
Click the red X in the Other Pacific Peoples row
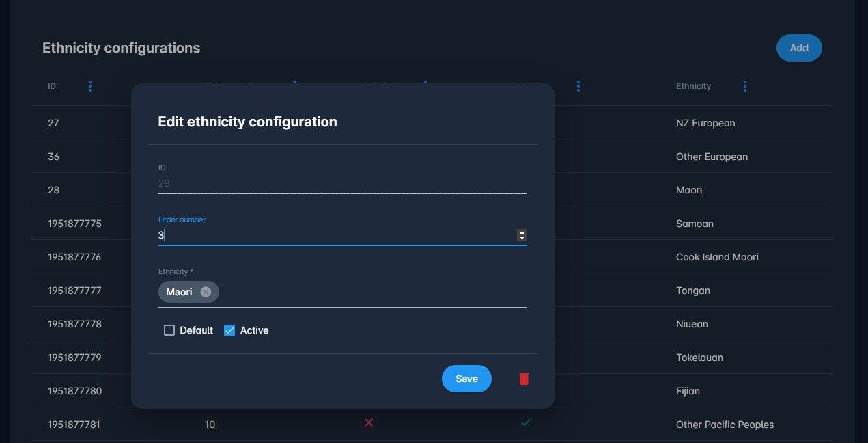tap(369, 423)
